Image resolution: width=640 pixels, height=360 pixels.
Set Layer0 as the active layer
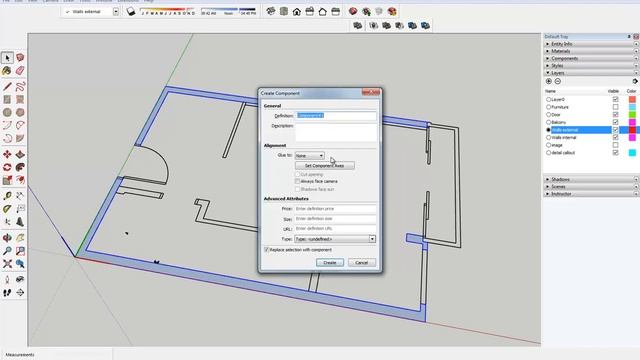[548, 99]
